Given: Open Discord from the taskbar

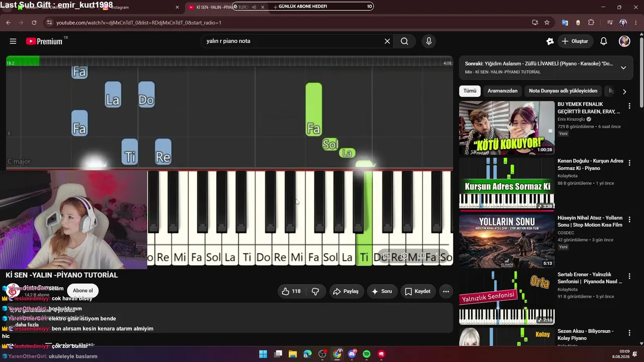Looking at the screenshot, I should 352,354.
